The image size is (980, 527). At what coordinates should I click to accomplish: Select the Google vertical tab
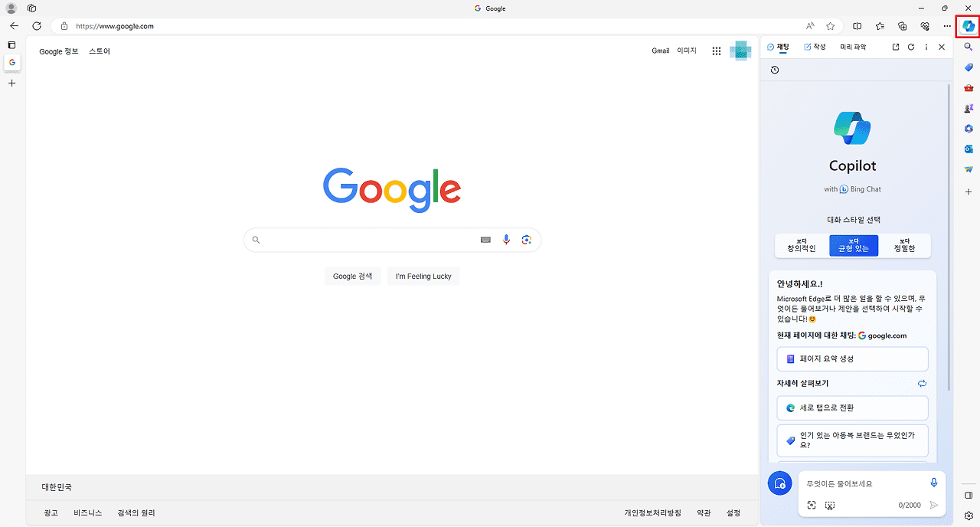coord(11,62)
